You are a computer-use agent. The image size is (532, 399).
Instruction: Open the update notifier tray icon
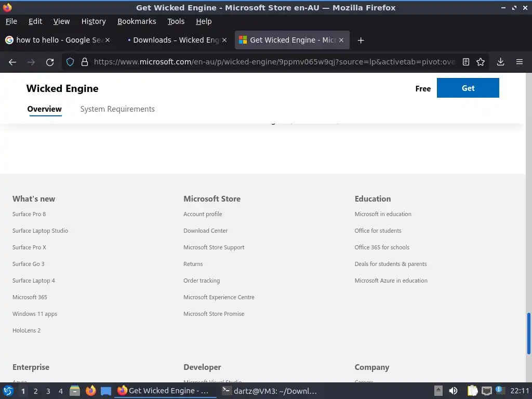pos(500,390)
